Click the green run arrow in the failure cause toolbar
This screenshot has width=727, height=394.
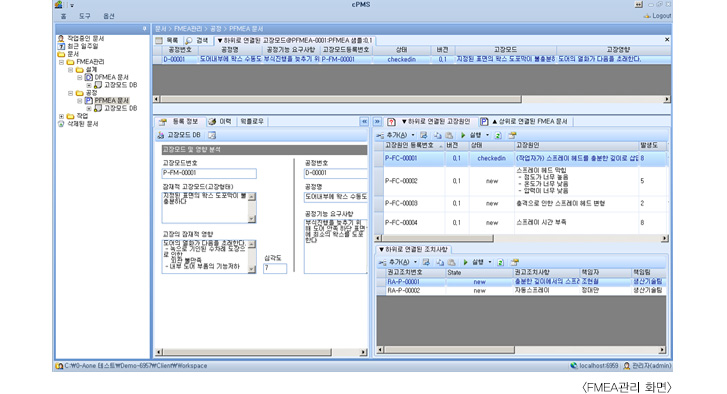pos(463,135)
